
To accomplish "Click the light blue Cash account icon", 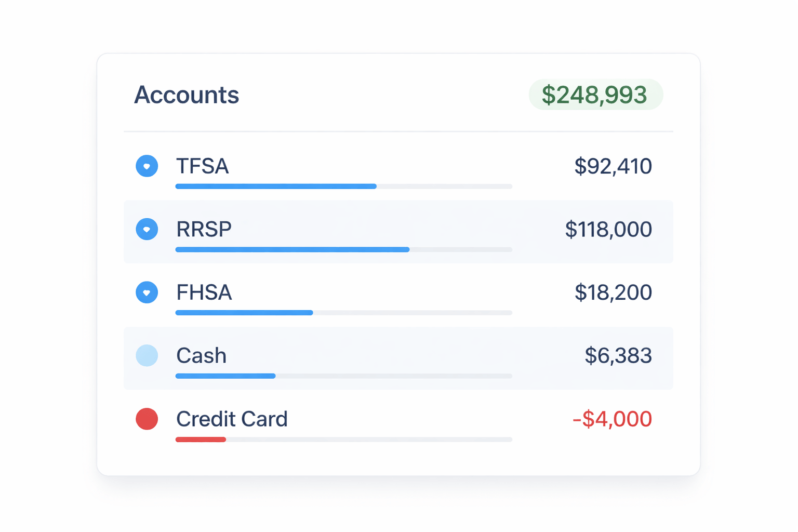I will (x=147, y=355).
